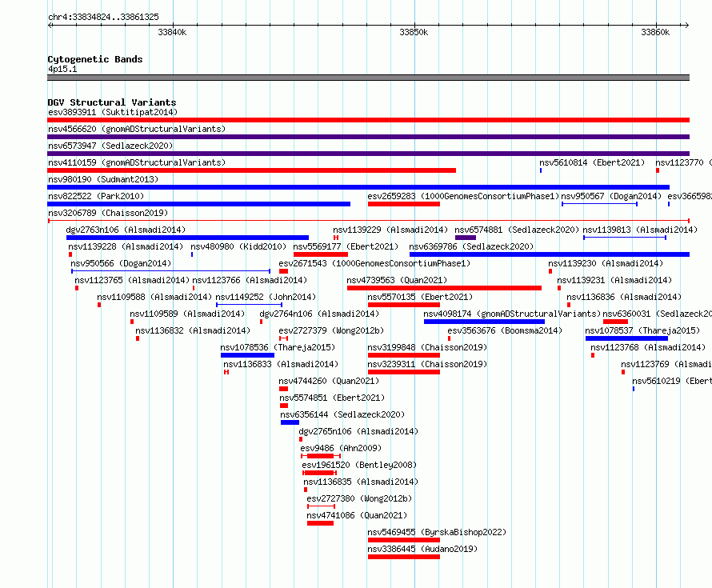The height and width of the screenshot is (588, 712).
Task: Open nsv1123765 (Alsmadi2014) label
Action: point(132,280)
